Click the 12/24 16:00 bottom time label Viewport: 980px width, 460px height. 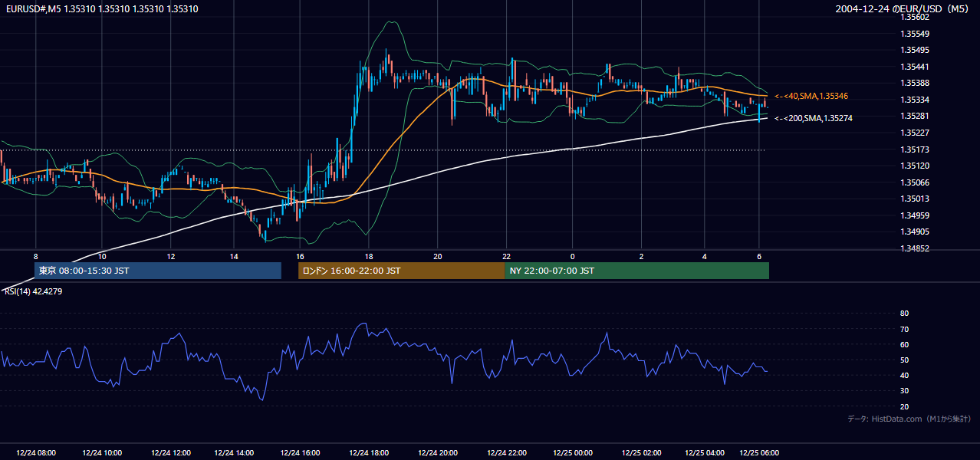tap(301, 452)
